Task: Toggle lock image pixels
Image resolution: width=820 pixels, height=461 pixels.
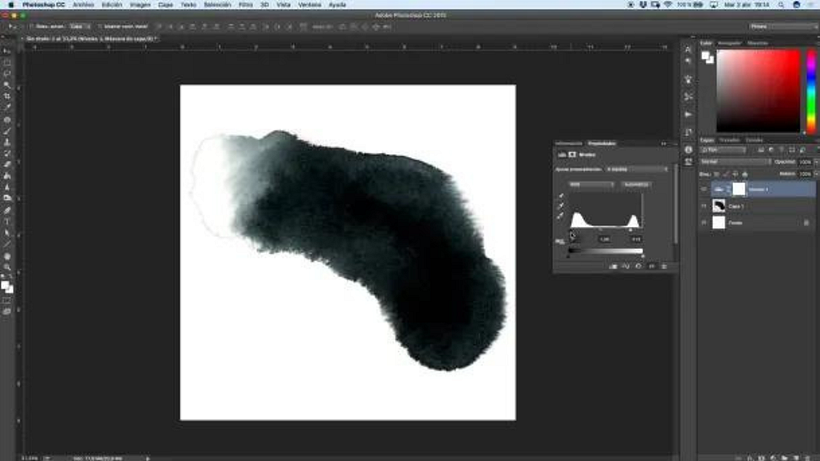Action: 726,174
